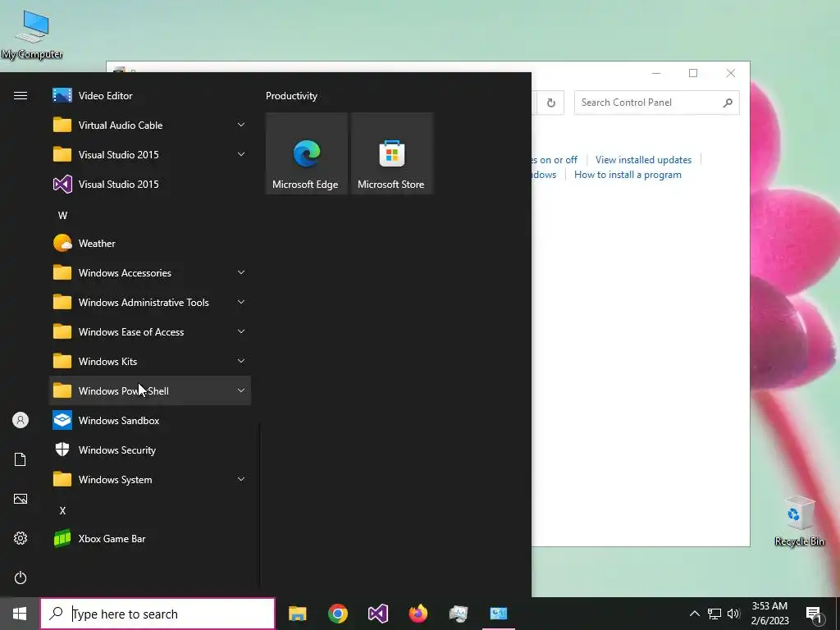Open the Weather app
This screenshot has height=630, width=840.
150,243
